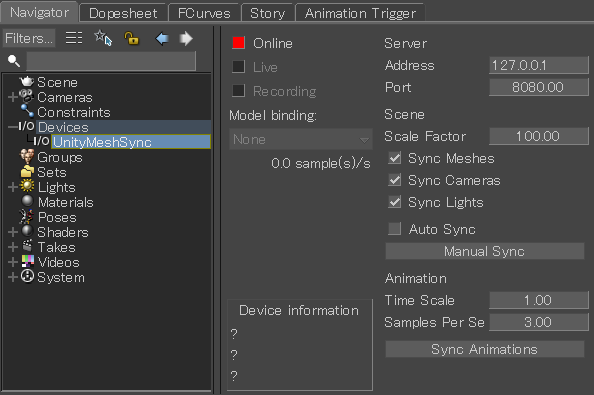This screenshot has width=594, height=395.
Task: Select the Sets tree item
Action: click(52, 172)
